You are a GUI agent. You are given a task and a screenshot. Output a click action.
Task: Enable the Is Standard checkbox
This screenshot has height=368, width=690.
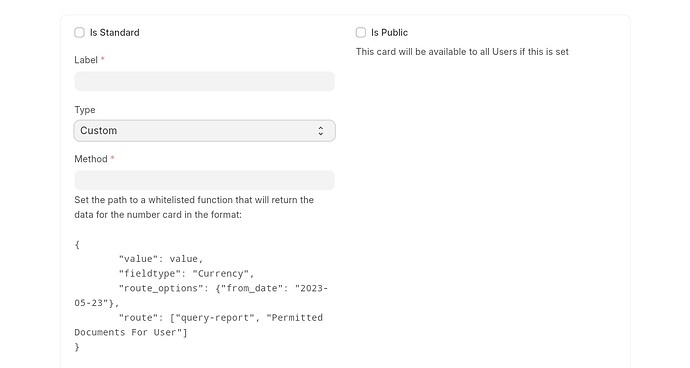tap(79, 33)
